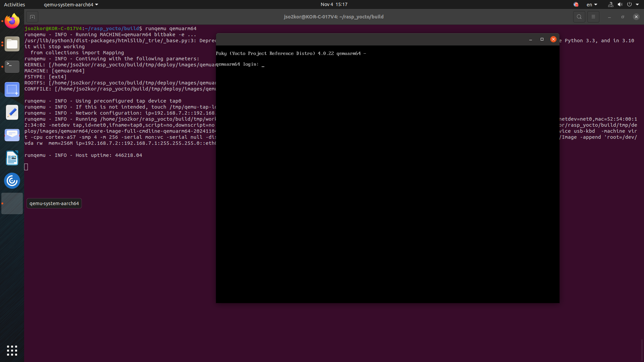Open the terminal search button

(579, 17)
